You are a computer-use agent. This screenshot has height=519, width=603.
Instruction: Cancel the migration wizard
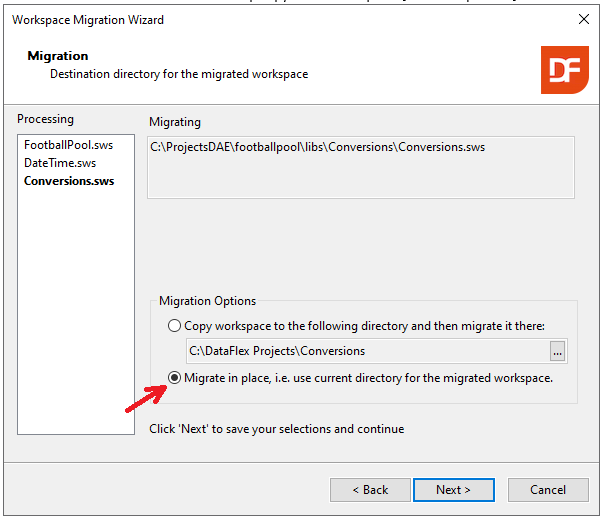[x=547, y=490]
